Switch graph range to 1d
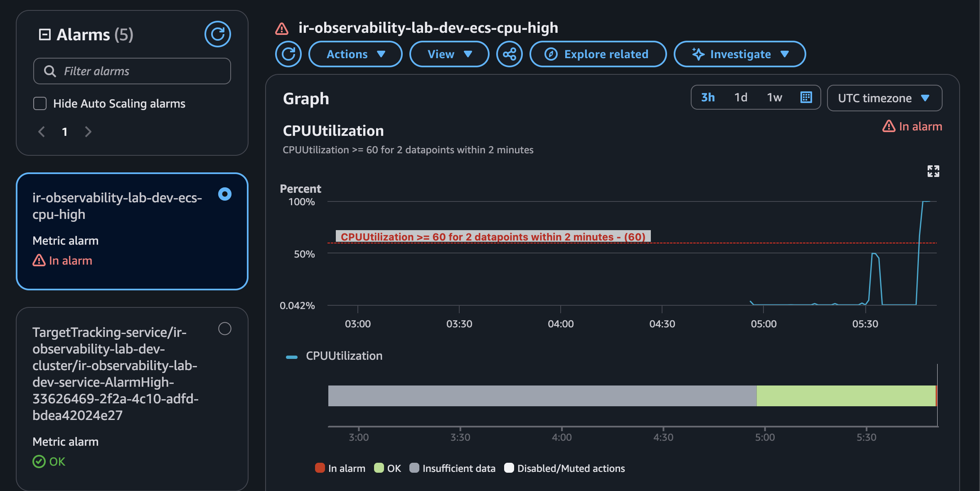 tap(741, 97)
